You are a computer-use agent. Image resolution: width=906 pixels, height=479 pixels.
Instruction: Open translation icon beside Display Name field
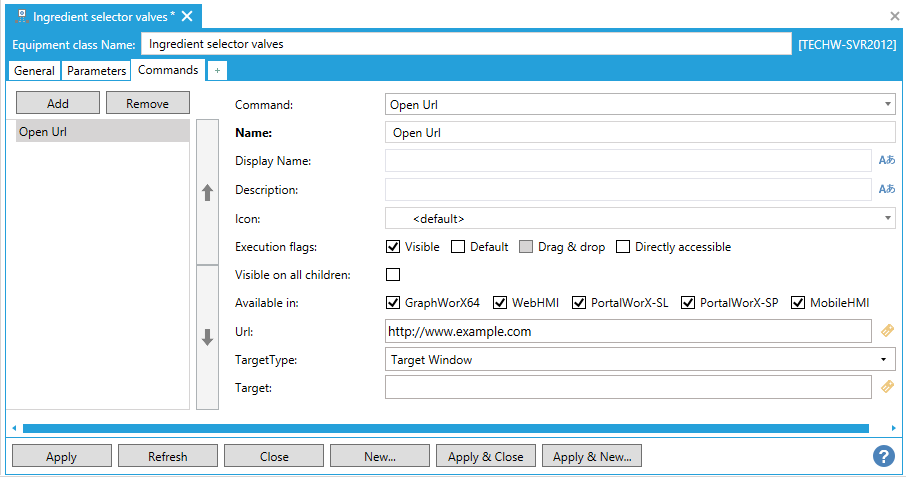point(886,160)
